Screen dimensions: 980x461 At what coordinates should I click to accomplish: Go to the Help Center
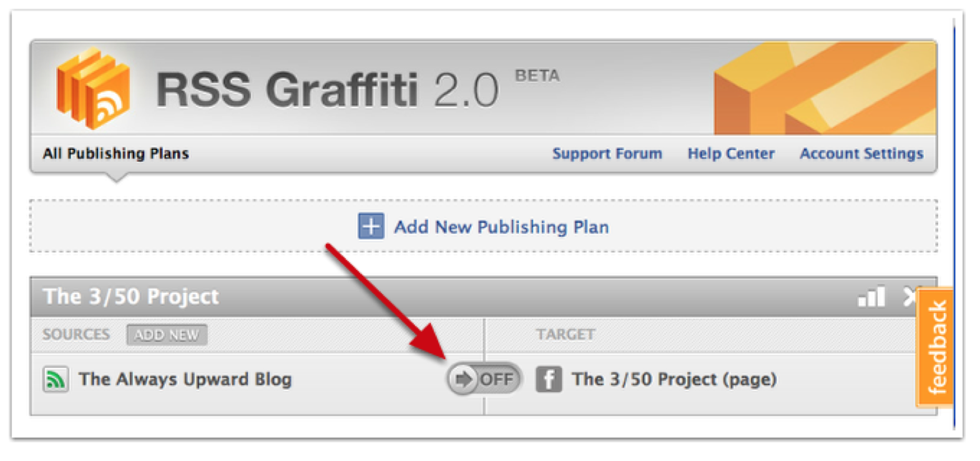pyautogui.click(x=731, y=154)
